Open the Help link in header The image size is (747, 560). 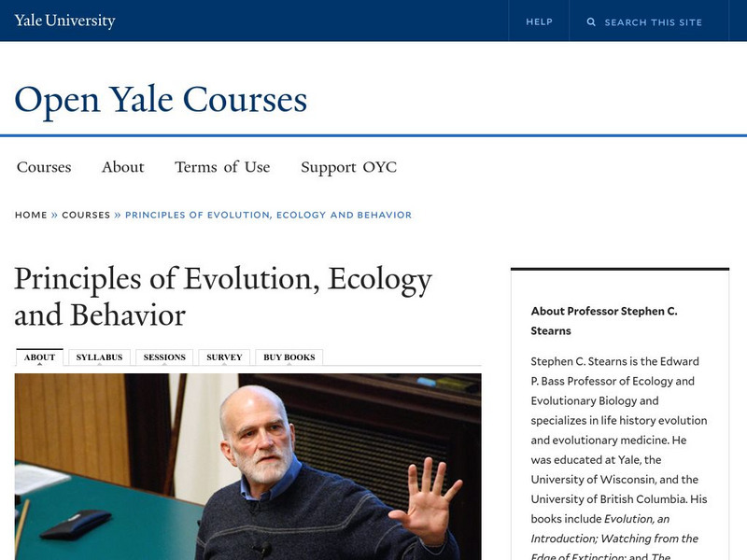(x=539, y=21)
